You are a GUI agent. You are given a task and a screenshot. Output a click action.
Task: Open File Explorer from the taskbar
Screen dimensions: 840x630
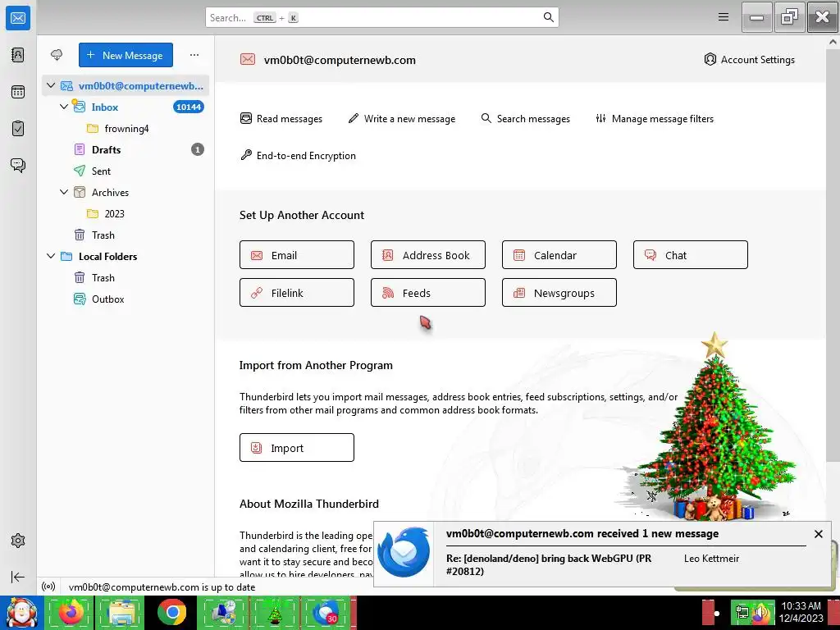tap(121, 612)
